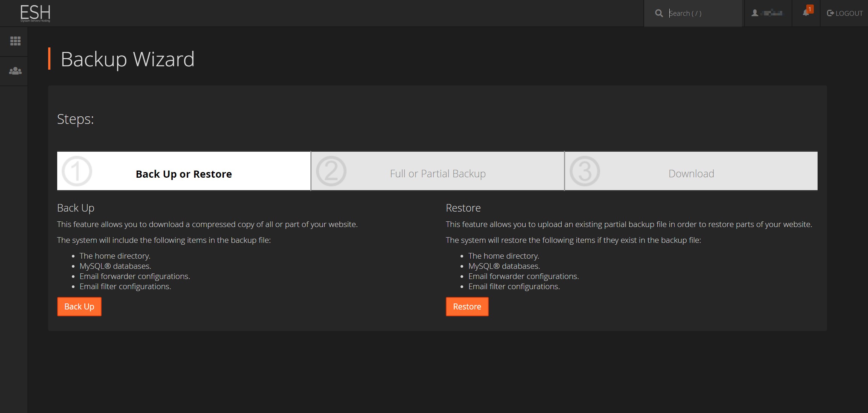Open the home grid icon in the sidebar
Screen dimensions: 868x413
[x=15, y=41]
